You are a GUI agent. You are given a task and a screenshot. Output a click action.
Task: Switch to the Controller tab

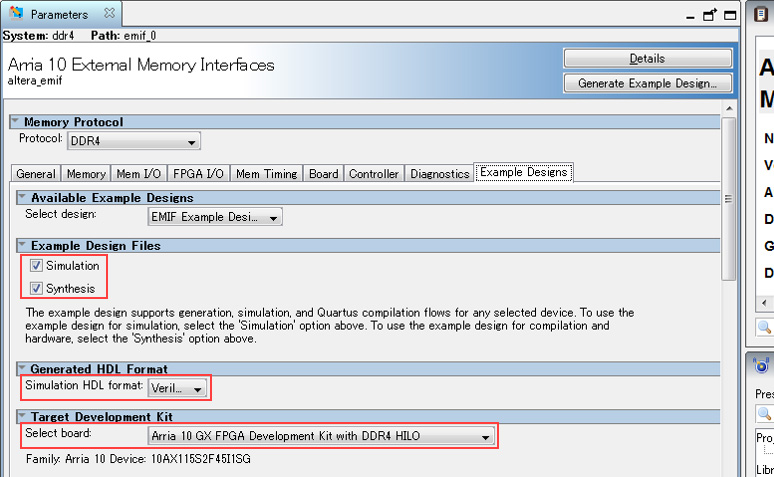tap(373, 173)
